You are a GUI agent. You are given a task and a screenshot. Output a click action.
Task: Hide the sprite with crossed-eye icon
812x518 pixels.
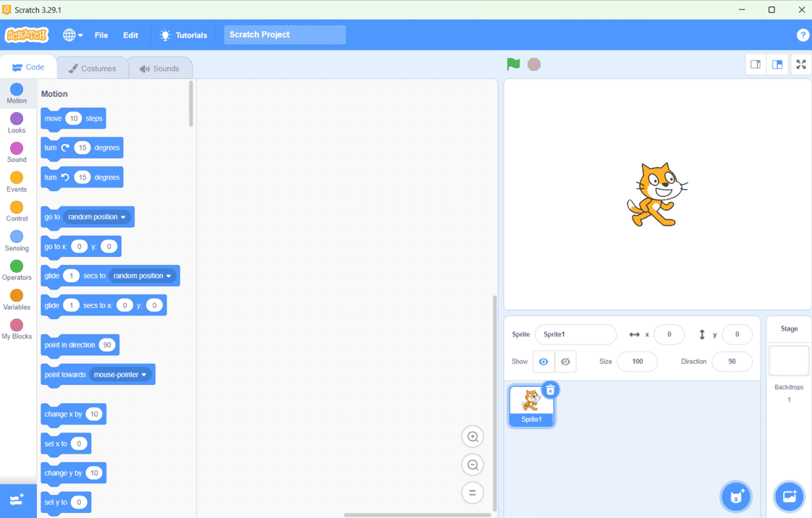pyautogui.click(x=565, y=362)
